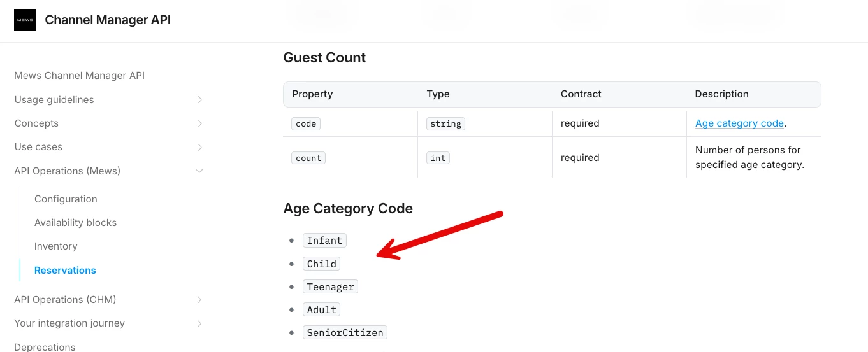Click the Guest Count heading

point(324,58)
